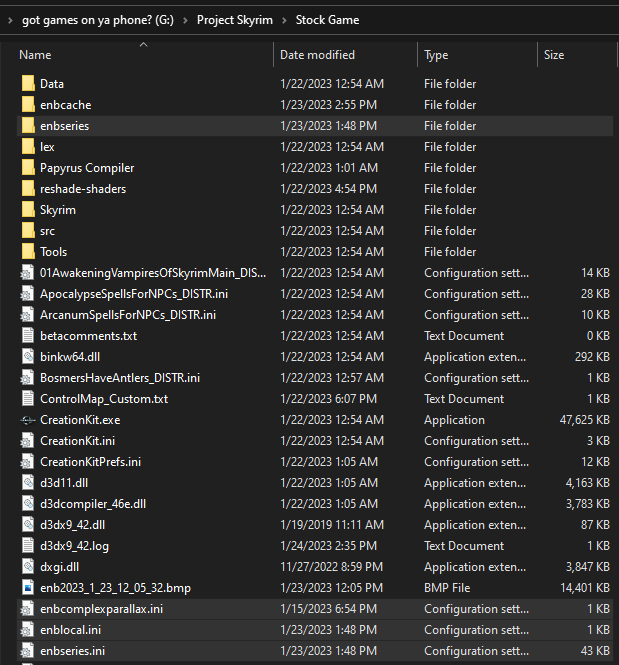619x665 pixels.
Task: Select the d3dcompiler_46e.dll file name
Action: click(x=93, y=504)
